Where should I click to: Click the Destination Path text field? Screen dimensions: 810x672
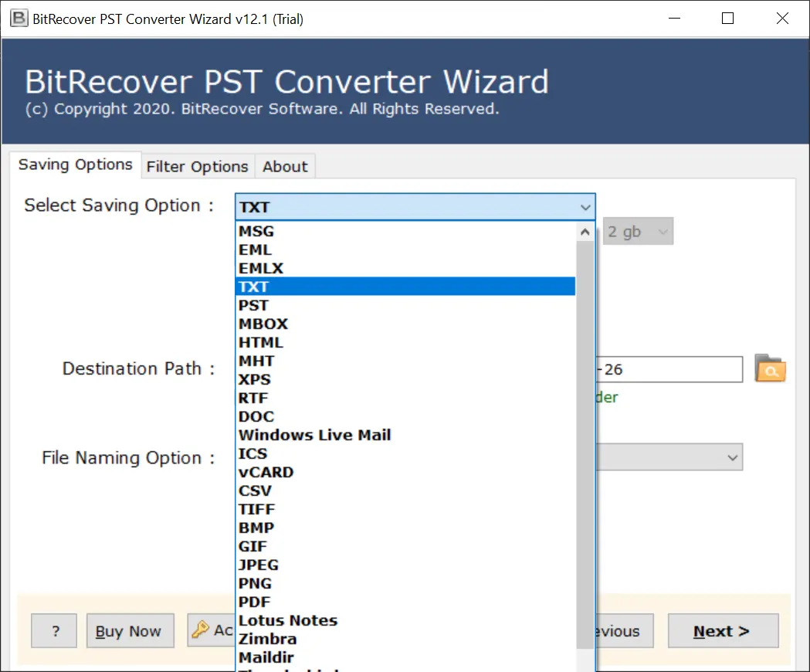pos(668,369)
